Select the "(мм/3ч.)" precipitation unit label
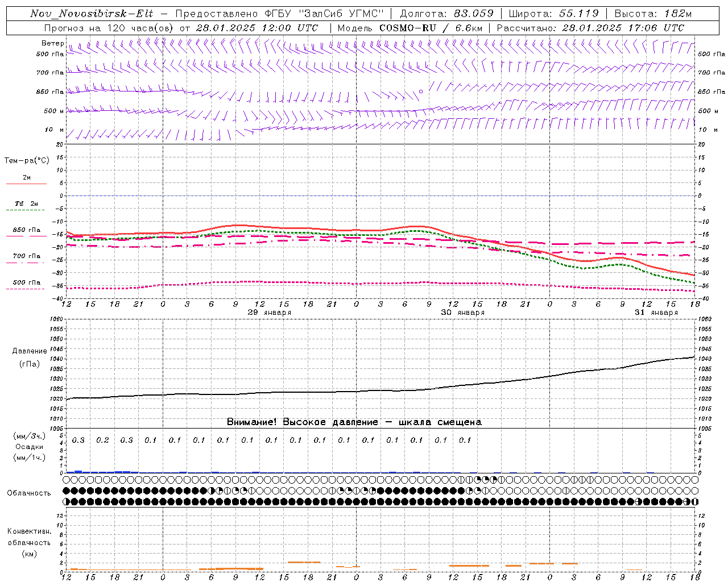The height and width of the screenshot is (582, 728). click(x=30, y=436)
